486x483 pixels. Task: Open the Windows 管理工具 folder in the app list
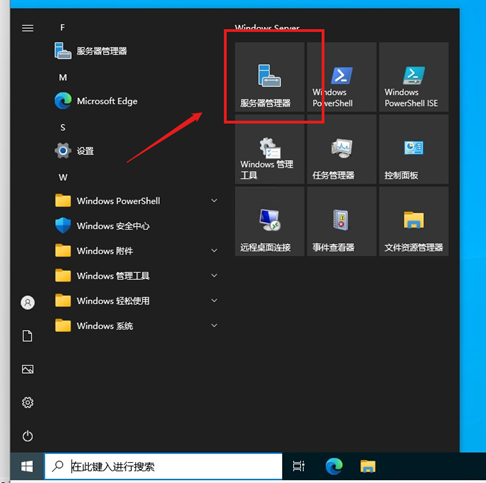tap(137, 276)
